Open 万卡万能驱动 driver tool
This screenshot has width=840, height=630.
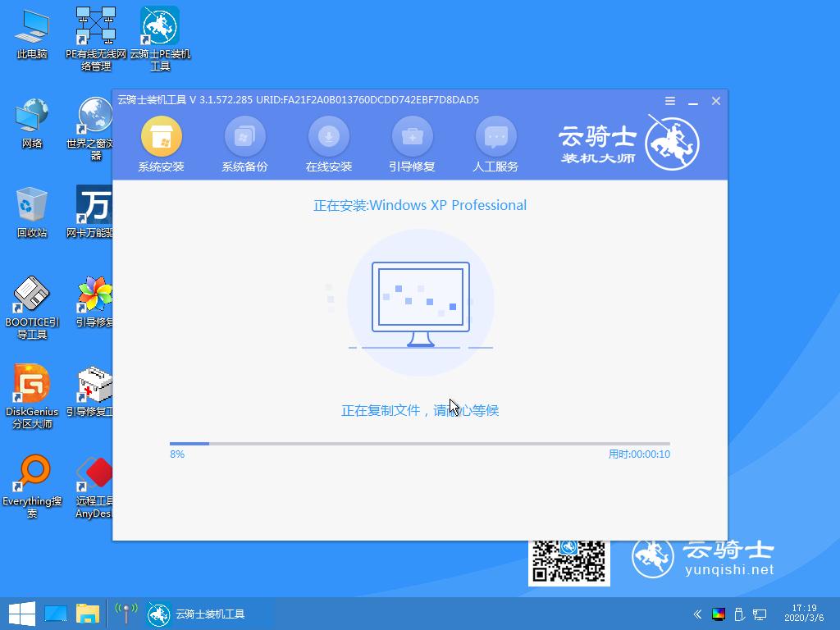[96, 205]
